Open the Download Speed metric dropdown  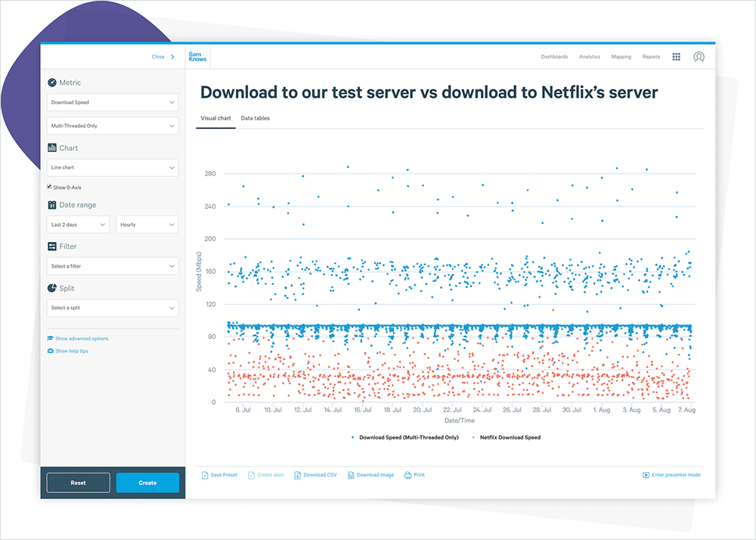112,102
